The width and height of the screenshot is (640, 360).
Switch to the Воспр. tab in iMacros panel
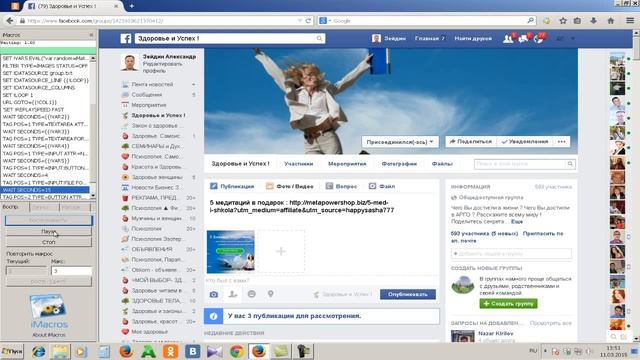click(11, 207)
